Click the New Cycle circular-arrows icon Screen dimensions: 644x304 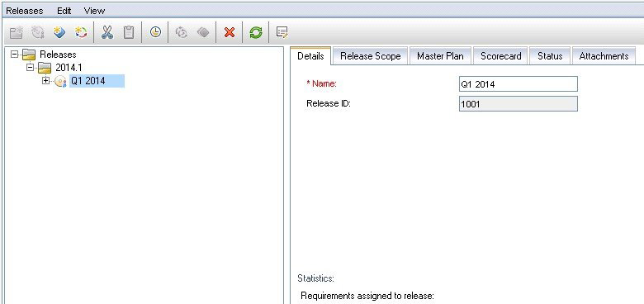point(81,32)
